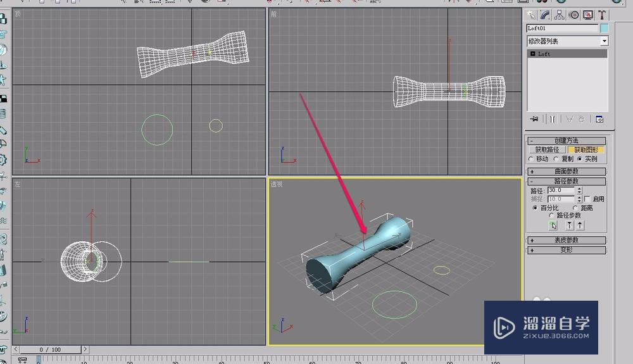Expand the 曲面参数 rollout
Viewport: 633px width, 364px height.
pyautogui.click(x=567, y=171)
